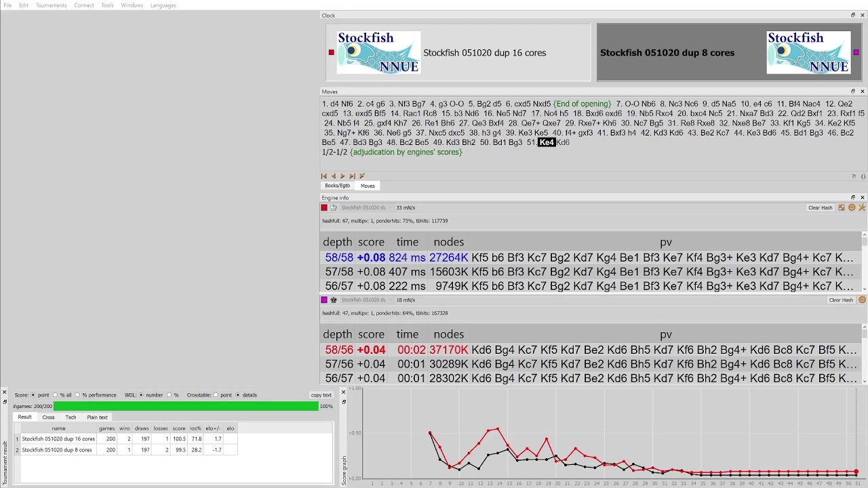
Task: Switch to the Plain text tab
Action: click(97, 418)
